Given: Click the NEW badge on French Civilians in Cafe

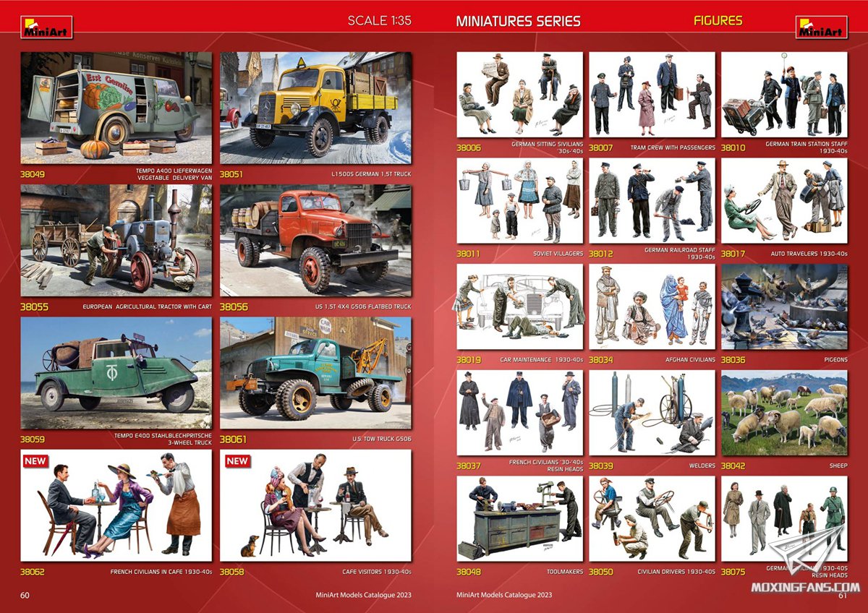Looking at the screenshot, I should click(x=35, y=460).
